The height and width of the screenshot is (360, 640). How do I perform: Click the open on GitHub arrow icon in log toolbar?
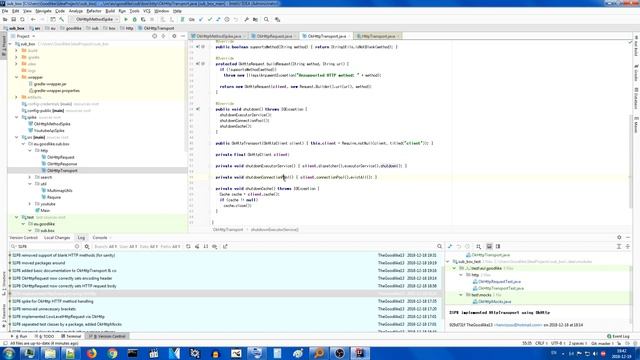pyautogui.click(x=225, y=247)
